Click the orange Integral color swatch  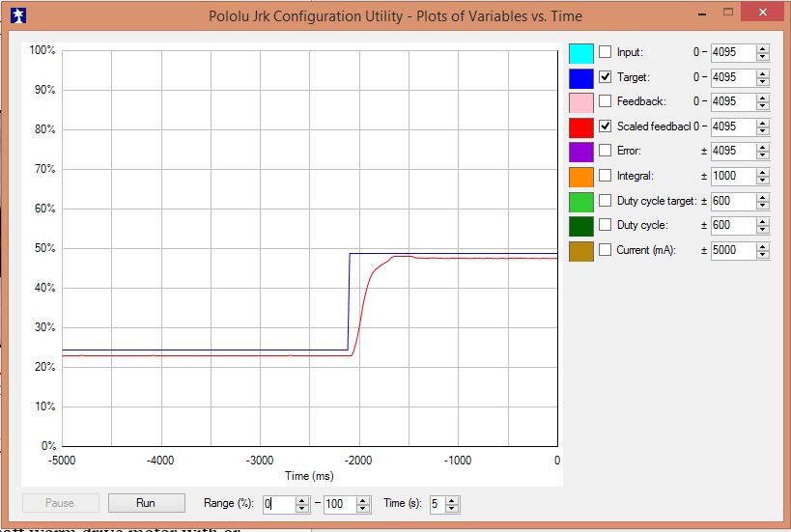pyautogui.click(x=581, y=177)
